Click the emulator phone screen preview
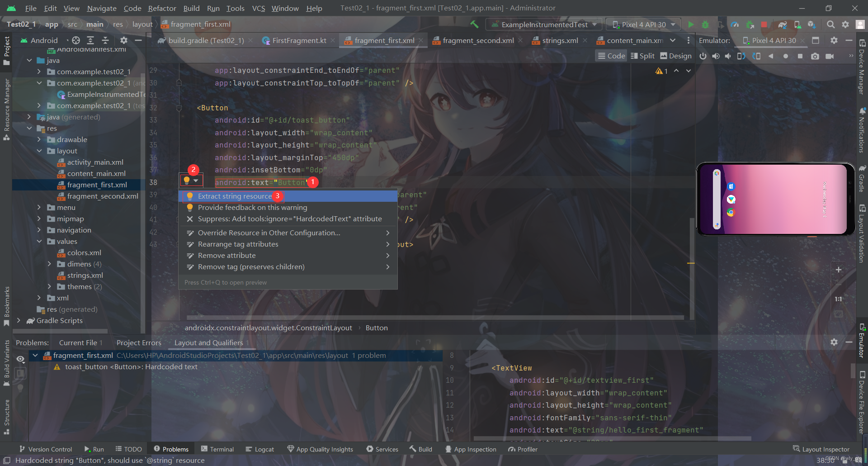 point(775,199)
